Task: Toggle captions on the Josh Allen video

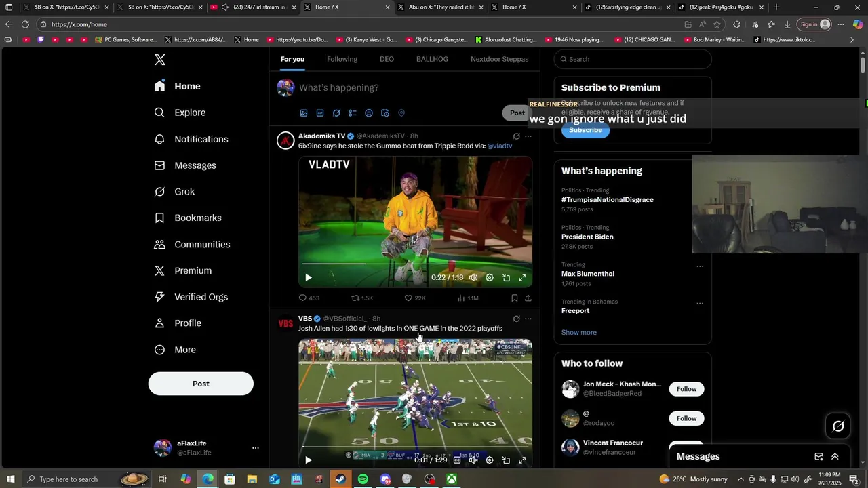Action: click(x=457, y=460)
